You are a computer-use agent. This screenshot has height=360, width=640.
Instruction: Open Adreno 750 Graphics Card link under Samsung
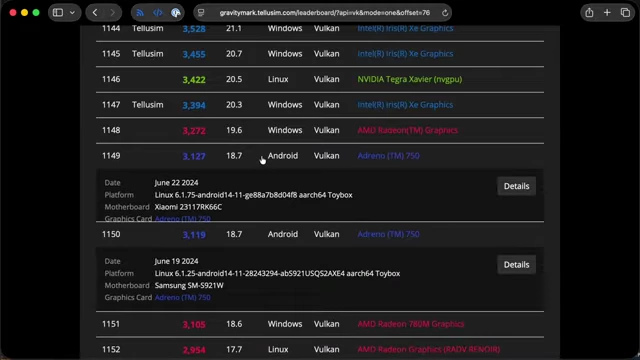point(182,298)
